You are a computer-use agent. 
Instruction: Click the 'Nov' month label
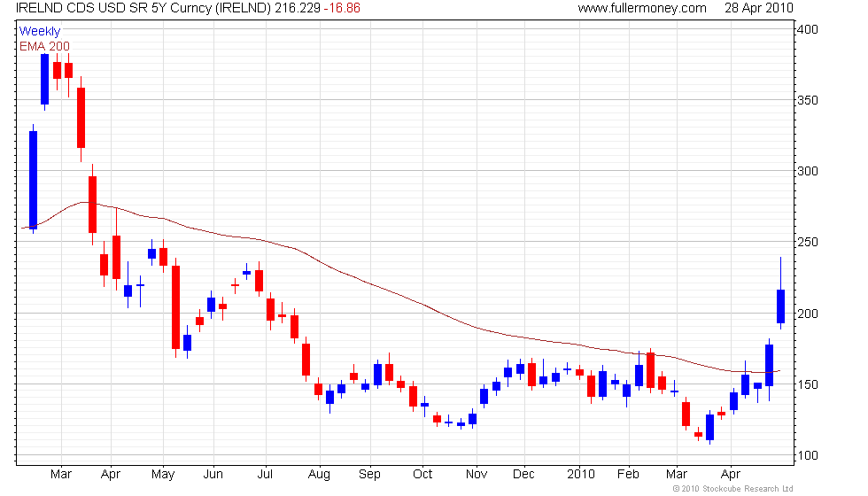point(477,475)
